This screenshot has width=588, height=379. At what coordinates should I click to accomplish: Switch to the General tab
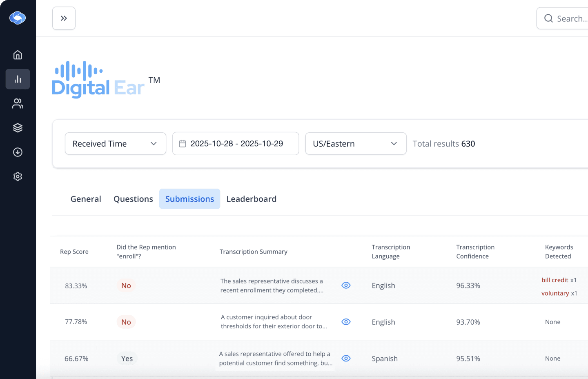(x=86, y=199)
